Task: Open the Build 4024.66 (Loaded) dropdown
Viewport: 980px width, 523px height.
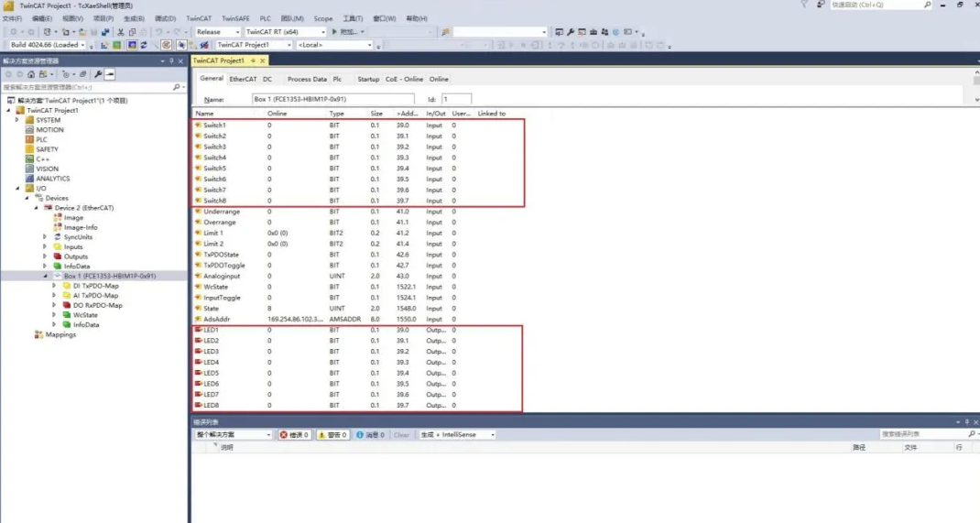Action: tap(48, 45)
